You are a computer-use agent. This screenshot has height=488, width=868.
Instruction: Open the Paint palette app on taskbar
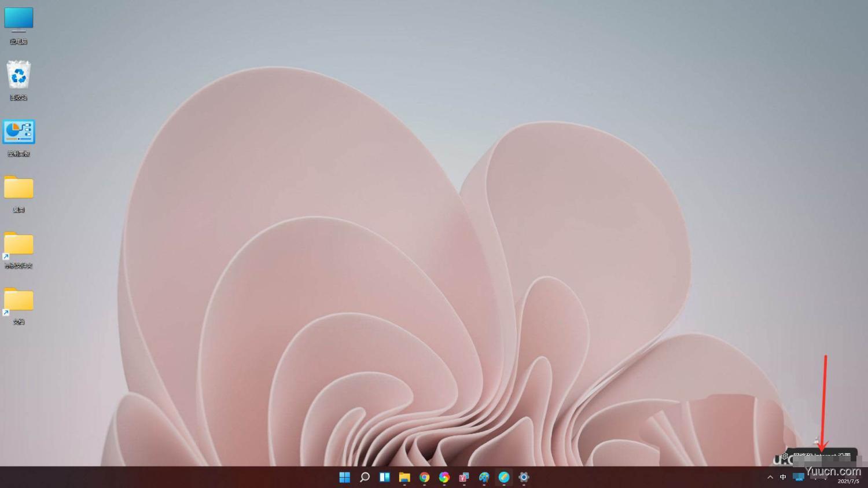click(484, 477)
